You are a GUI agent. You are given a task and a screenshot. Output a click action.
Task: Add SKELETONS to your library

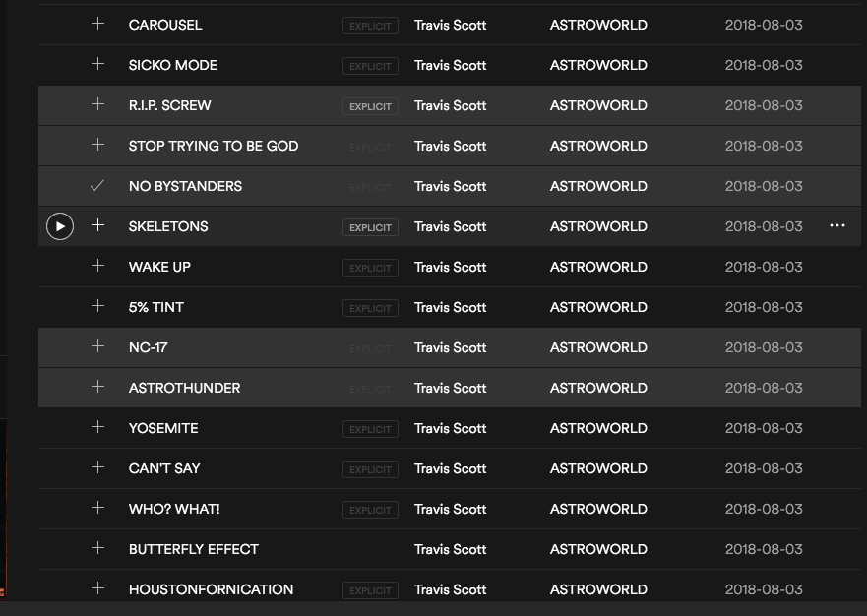pos(97,225)
